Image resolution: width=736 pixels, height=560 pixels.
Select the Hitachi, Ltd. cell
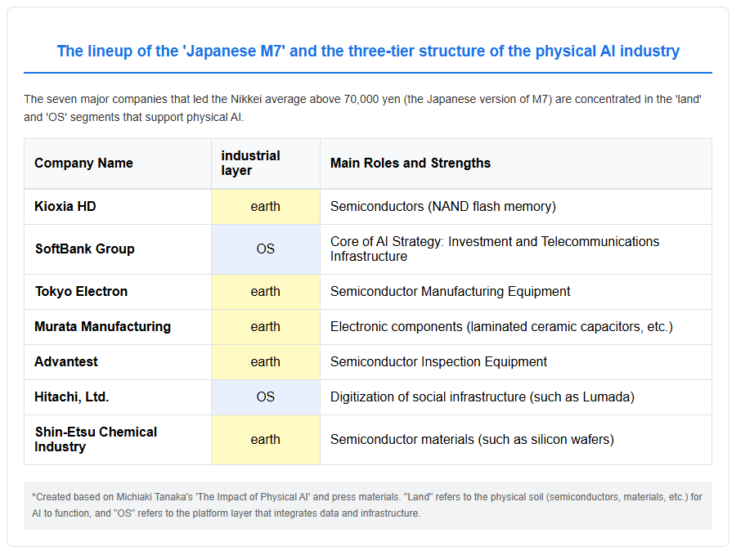pos(117,397)
